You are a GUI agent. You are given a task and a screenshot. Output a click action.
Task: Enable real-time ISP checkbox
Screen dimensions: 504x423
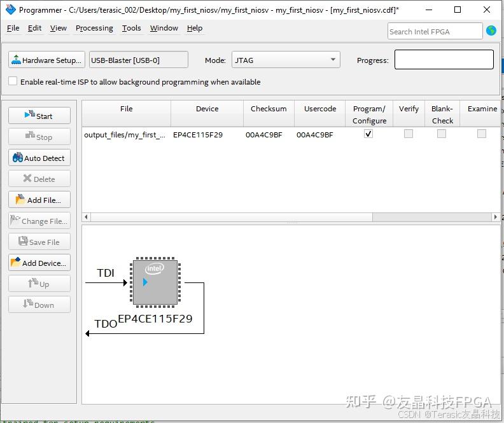(x=13, y=81)
